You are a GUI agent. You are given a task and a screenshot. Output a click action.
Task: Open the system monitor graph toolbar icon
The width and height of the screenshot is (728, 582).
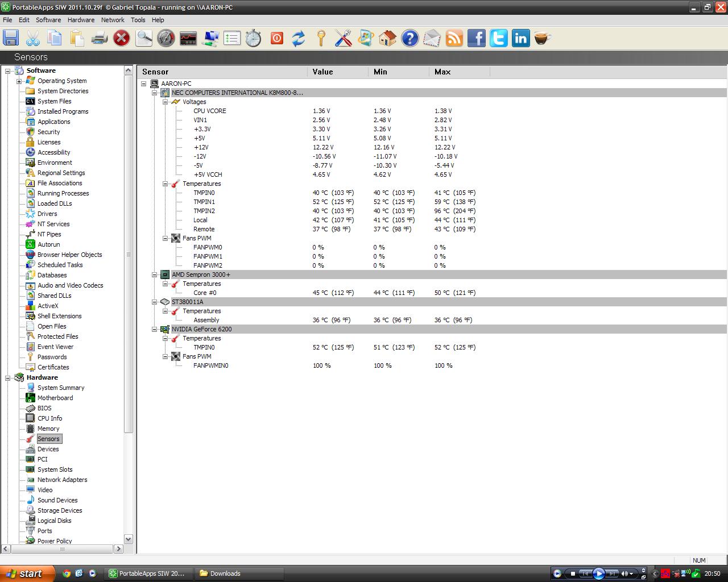coord(188,38)
